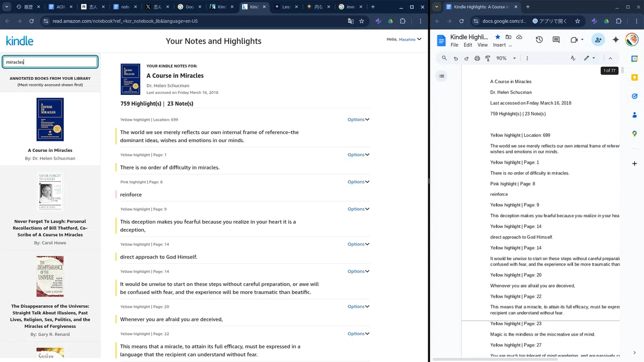The image size is (644, 362).
Task: Click アプリで開く open in app button
Action: point(550,21)
